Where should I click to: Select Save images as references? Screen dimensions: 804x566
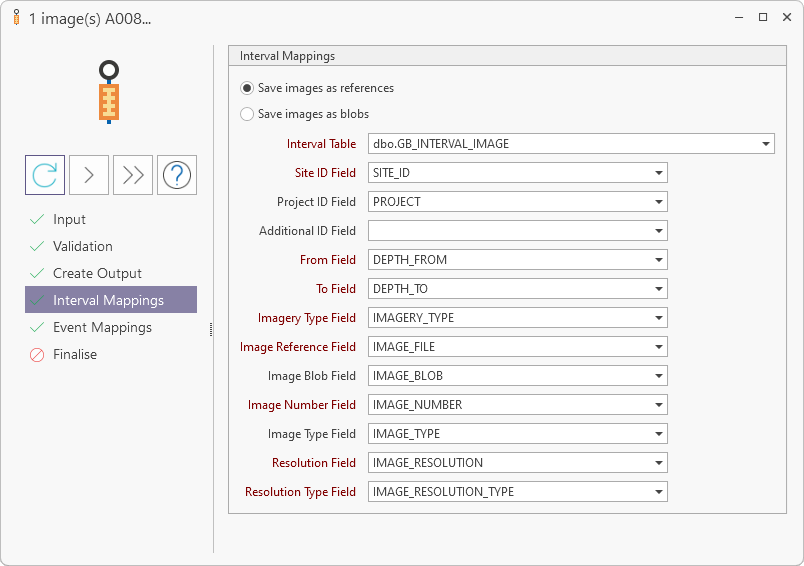[247, 88]
